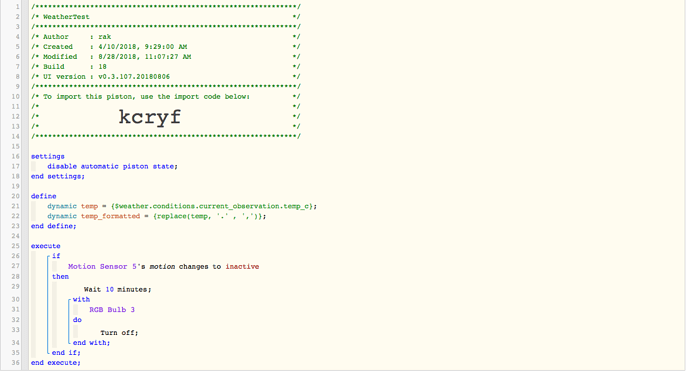690x373 pixels.
Task: Click the 'end if;' line
Action: click(66, 353)
